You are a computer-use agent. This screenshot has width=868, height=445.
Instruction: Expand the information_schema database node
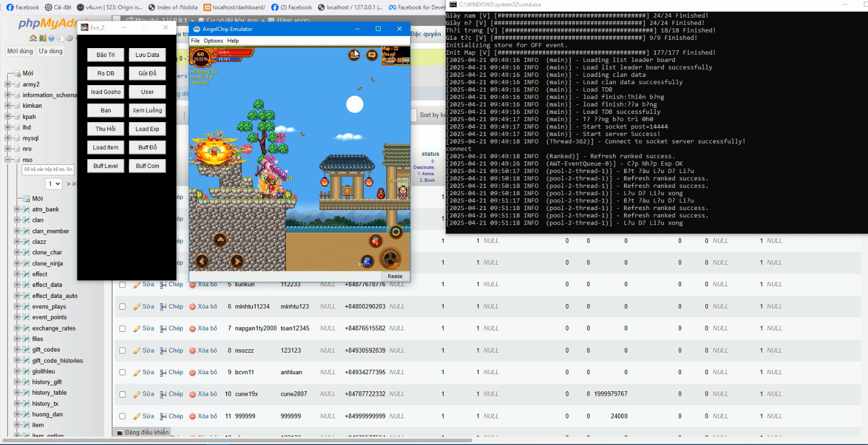[7, 95]
